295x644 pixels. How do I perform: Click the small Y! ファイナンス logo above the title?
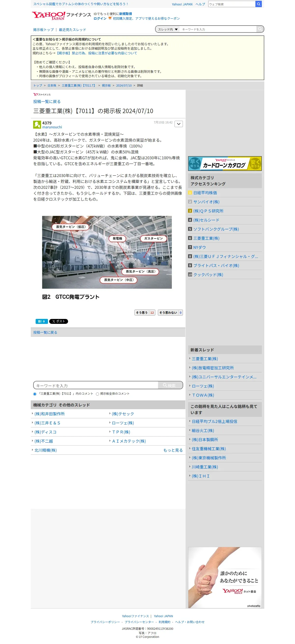click(x=42, y=94)
